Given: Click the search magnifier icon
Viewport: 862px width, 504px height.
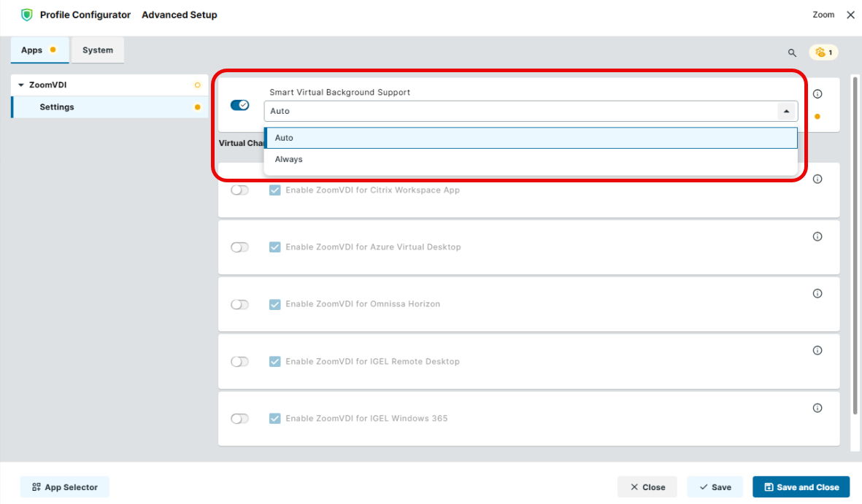Looking at the screenshot, I should [792, 53].
